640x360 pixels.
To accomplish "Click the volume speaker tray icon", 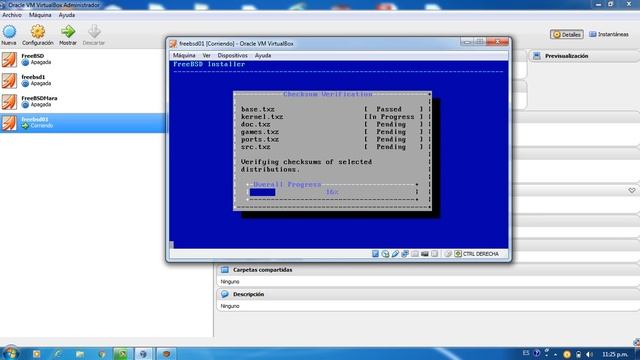I will [x=589, y=354].
